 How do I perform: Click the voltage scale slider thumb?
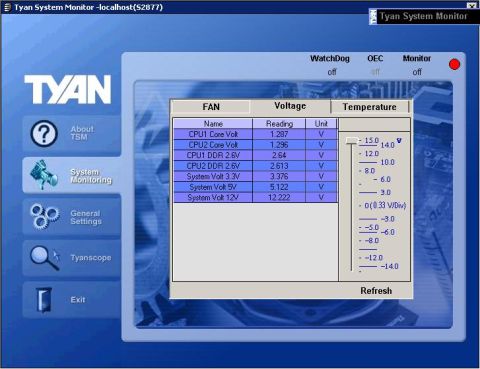click(351, 141)
